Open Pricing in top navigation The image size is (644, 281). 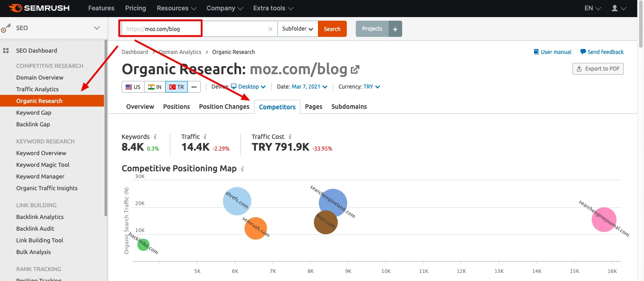tap(136, 8)
